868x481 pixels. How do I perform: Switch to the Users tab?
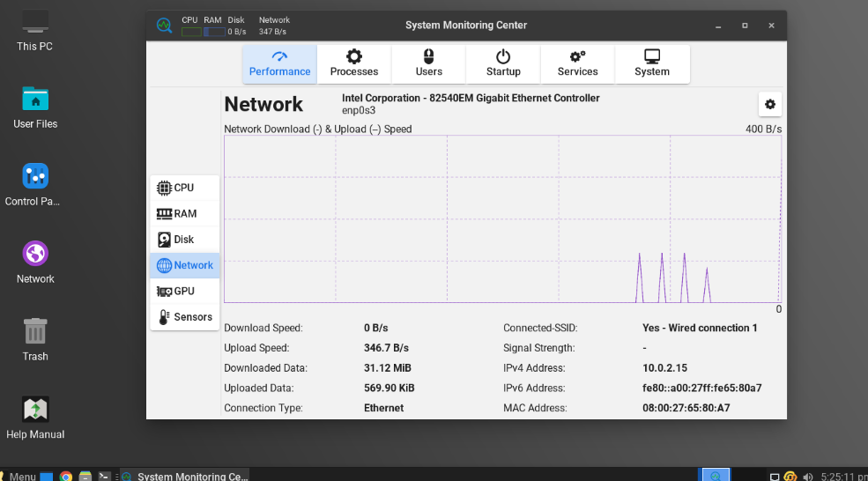[x=428, y=64]
